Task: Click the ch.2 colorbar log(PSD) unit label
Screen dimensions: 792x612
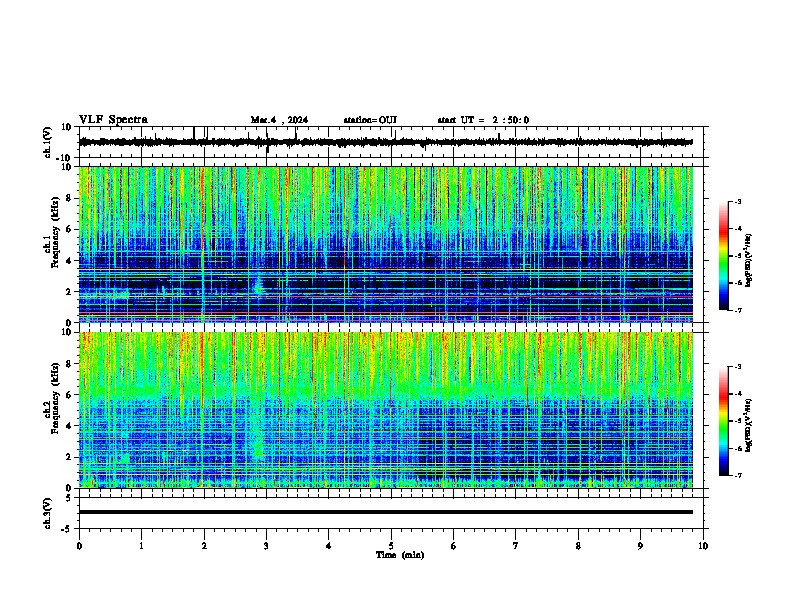Action: (749, 426)
